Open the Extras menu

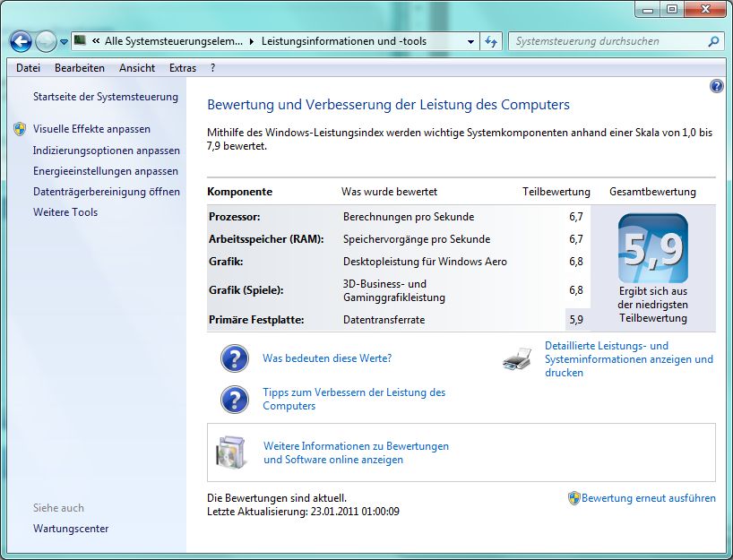(183, 68)
